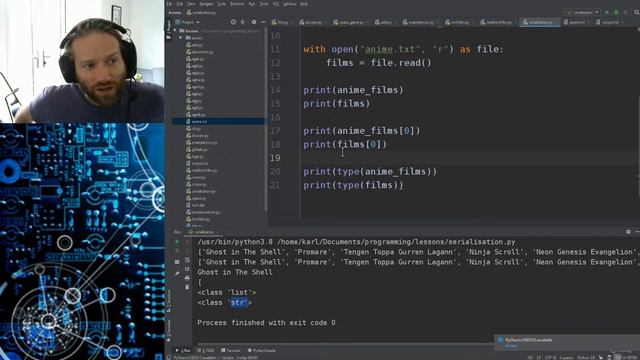Click the green Rerun icon in Run panel
Viewport: 640px width, 360px height.
[x=177, y=241]
